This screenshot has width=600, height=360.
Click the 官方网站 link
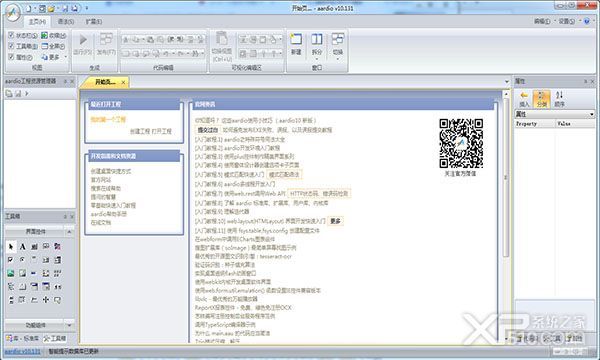point(101,180)
